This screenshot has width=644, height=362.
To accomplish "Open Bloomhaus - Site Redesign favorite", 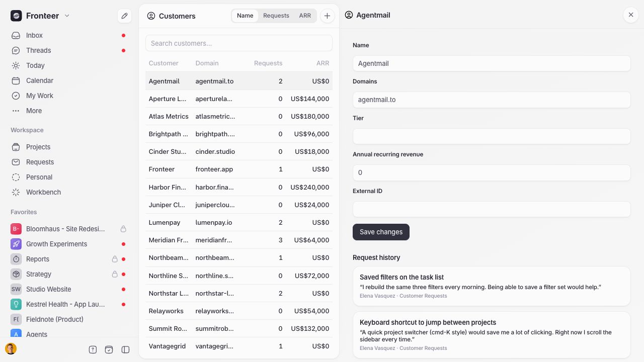I will 69,229.
